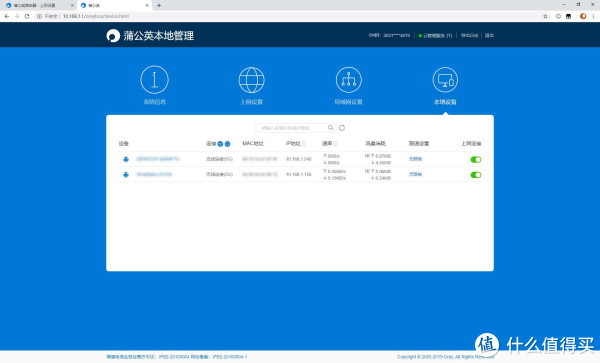This screenshot has height=363, width=600.
Task: Switch to the first browser tab
Action: click(38, 5)
